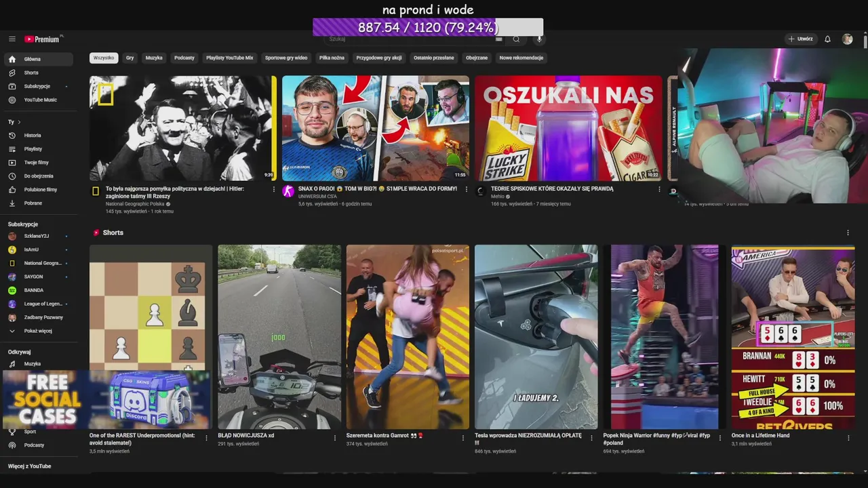Open League of Legends subscription channel
This screenshot has width=868, height=488.
(38, 304)
